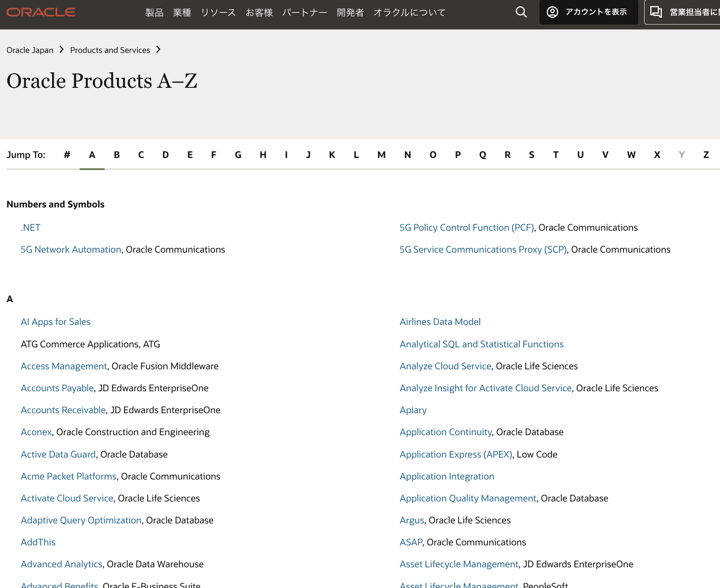
Task: Click the Oracle logo
Action: point(41,12)
